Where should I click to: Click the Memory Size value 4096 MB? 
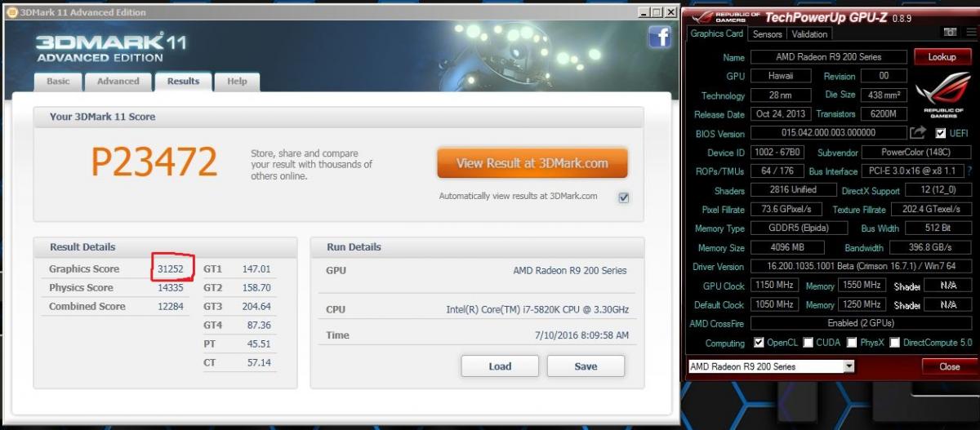pos(786,247)
